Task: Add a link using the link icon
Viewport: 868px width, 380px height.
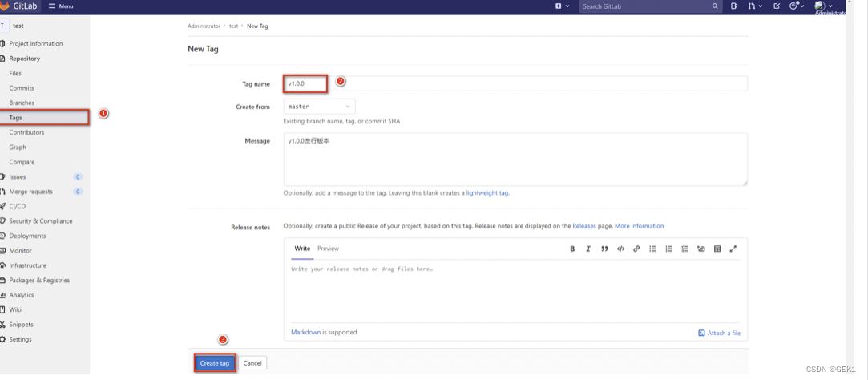Action: click(636, 249)
